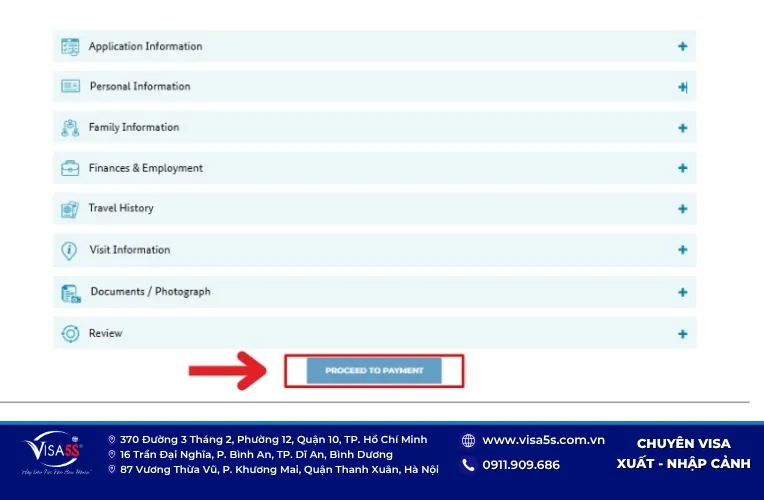
Task: Click the Personal Information ID card icon
Action: pyautogui.click(x=71, y=86)
